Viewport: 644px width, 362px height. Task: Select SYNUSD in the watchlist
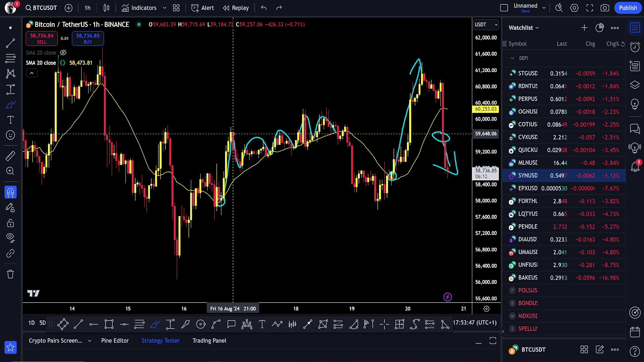point(528,175)
